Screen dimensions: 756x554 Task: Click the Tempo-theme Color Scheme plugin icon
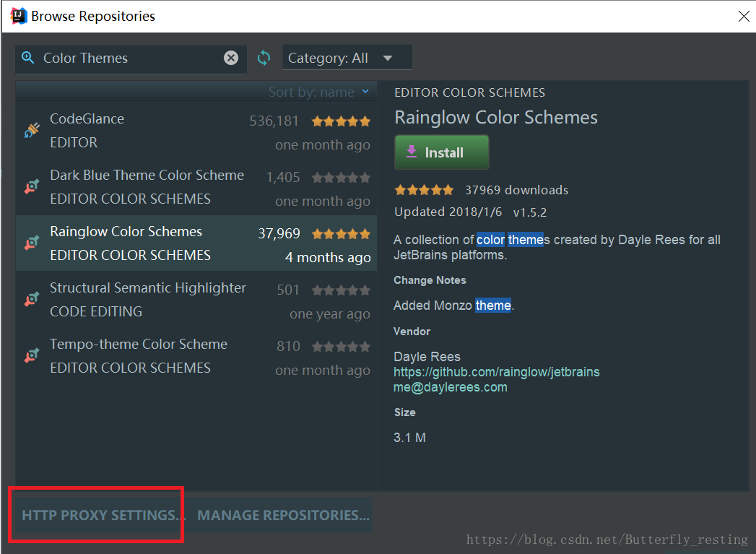point(32,356)
